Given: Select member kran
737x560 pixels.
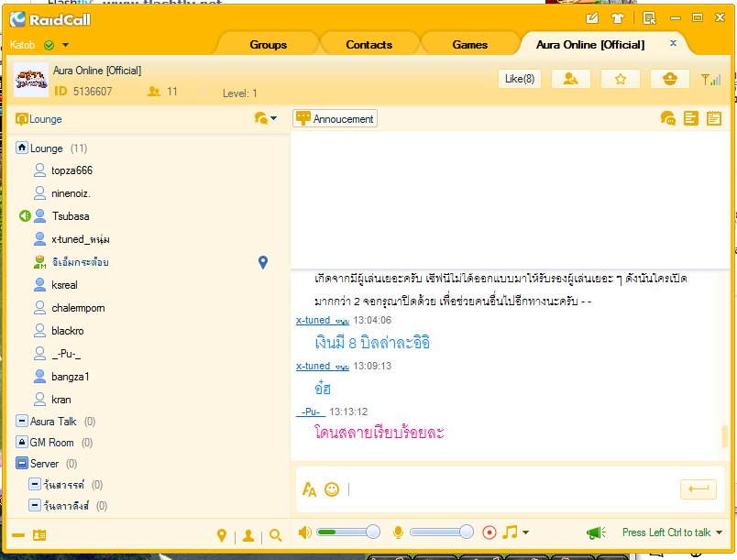Looking at the screenshot, I should (61, 400).
